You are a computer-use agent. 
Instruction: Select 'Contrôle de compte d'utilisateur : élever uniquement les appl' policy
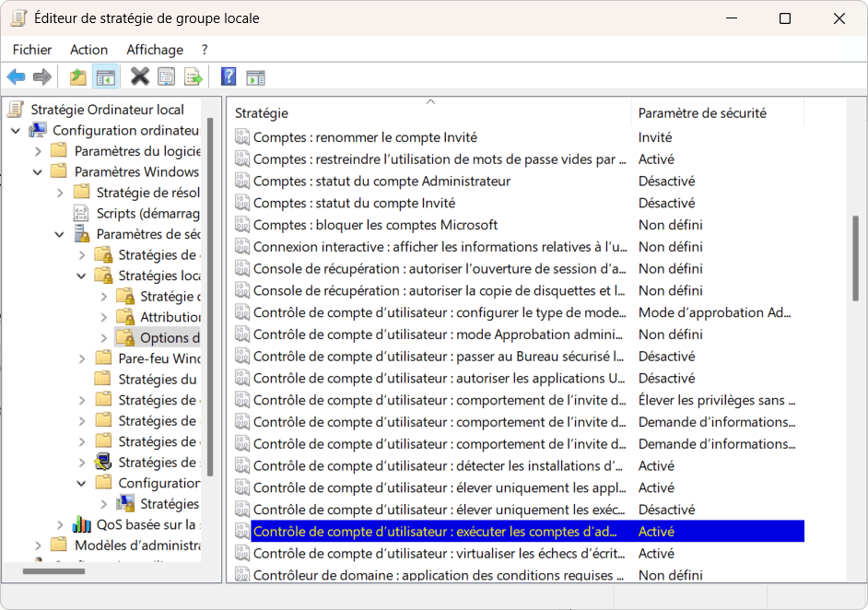coord(440,487)
